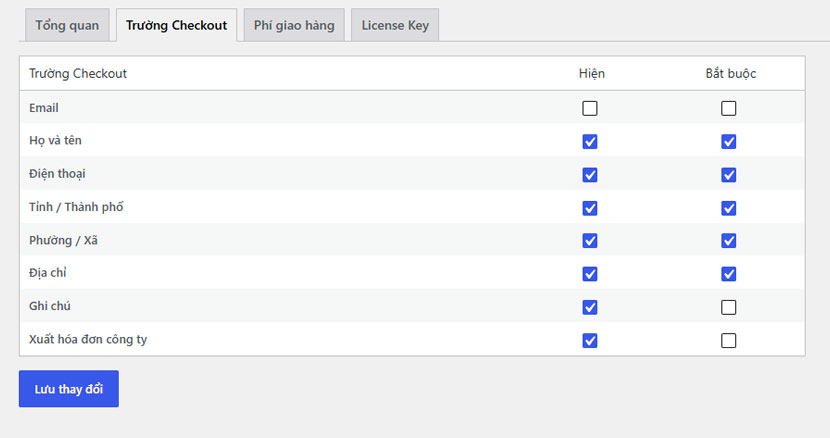Uncheck Xuất hóa đơn công ty Hiện
The width and height of the screenshot is (830, 438).
pos(590,340)
